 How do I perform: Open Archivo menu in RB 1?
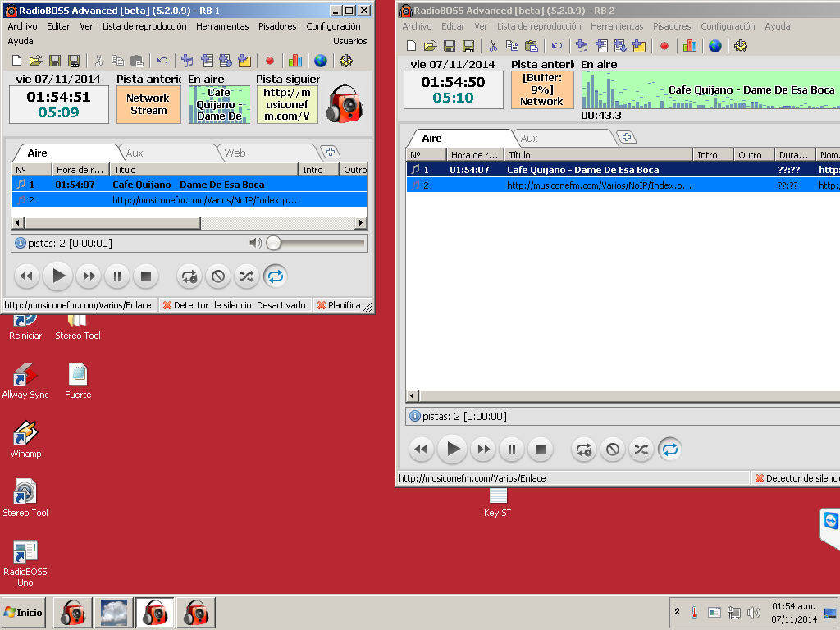click(22, 26)
